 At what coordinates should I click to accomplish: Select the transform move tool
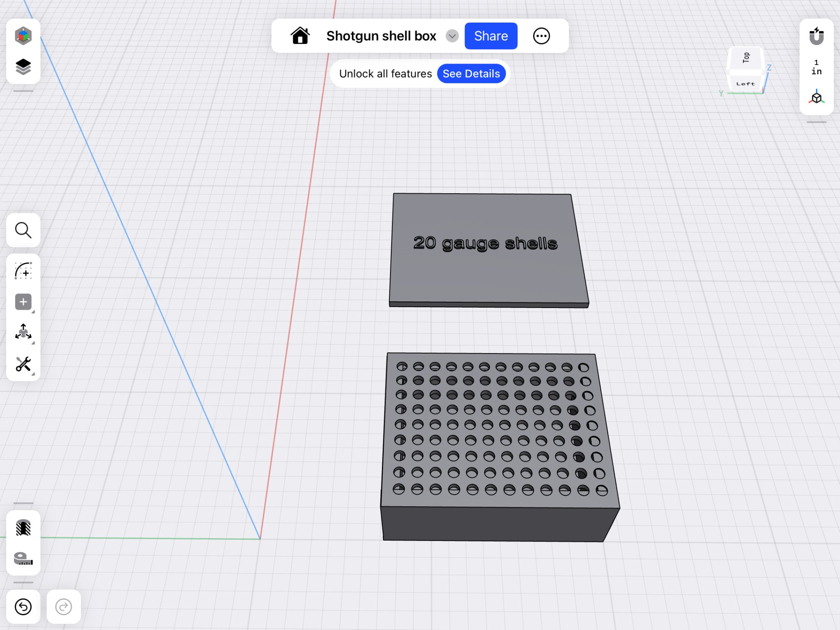point(23,332)
